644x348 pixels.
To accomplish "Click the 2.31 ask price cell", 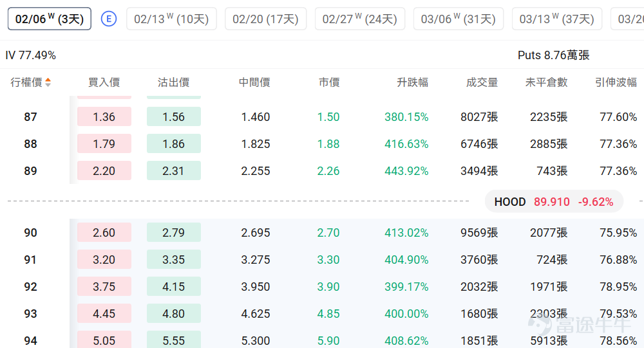I will click(x=174, y=170).
